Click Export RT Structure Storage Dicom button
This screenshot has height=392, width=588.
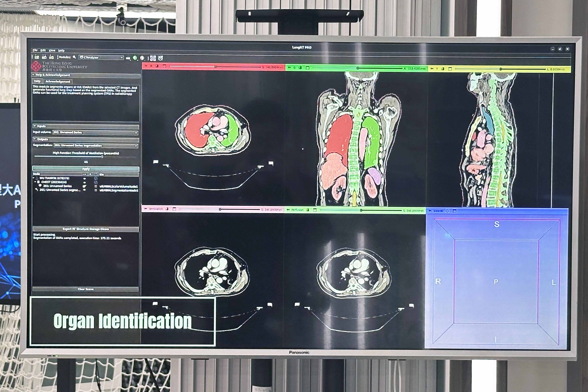(x=86, y=229)
